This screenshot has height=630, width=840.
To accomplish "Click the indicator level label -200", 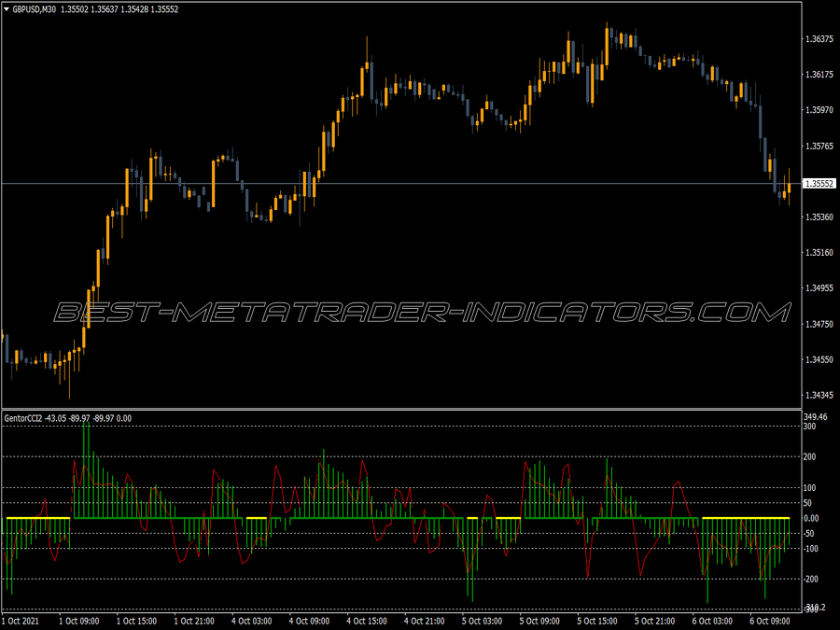I will coord(810,579).
